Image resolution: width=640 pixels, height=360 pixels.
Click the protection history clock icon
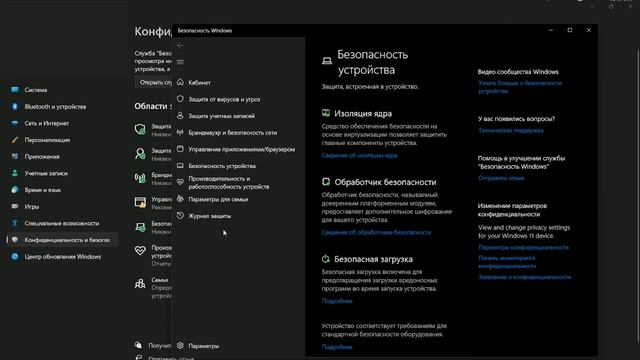click(x=180, y=216)
